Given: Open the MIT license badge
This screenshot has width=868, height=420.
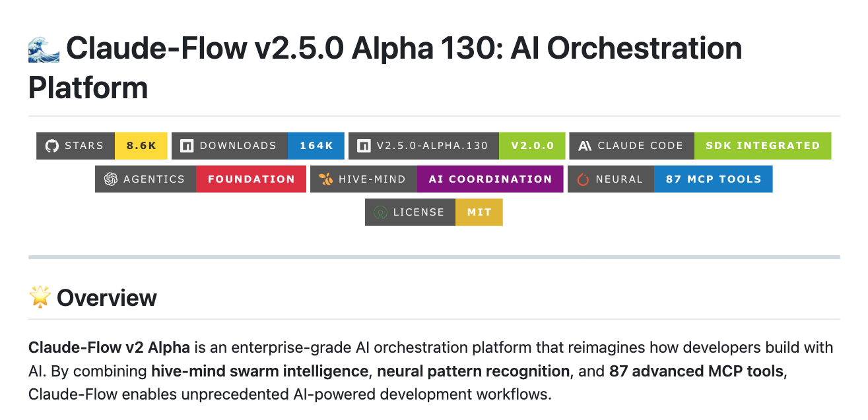Looking at the screenshot, I should [479, 212].
